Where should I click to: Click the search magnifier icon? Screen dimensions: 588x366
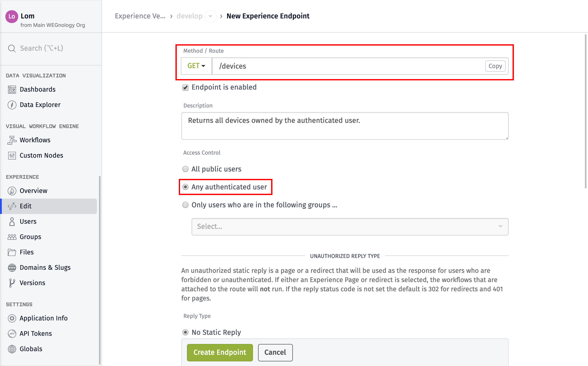click(12, 48)
